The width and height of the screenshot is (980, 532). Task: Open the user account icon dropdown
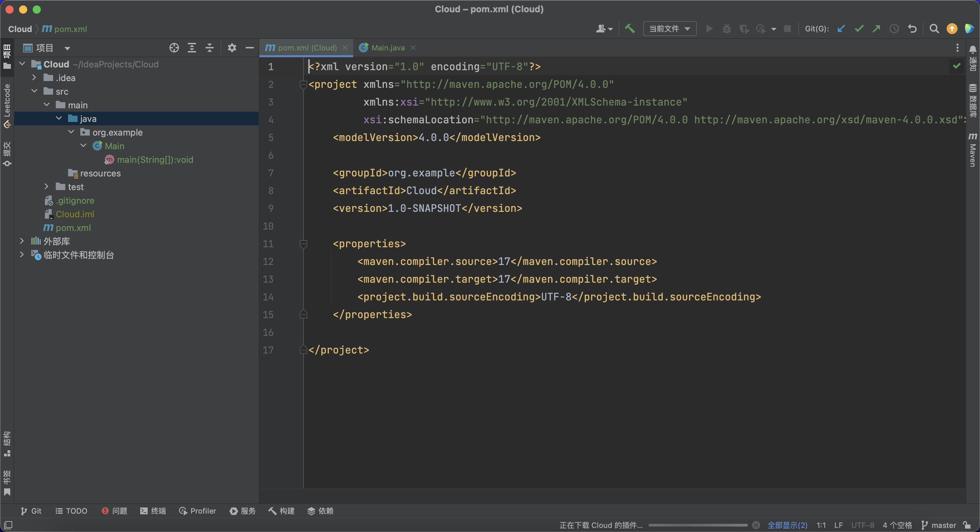point(604,29)
